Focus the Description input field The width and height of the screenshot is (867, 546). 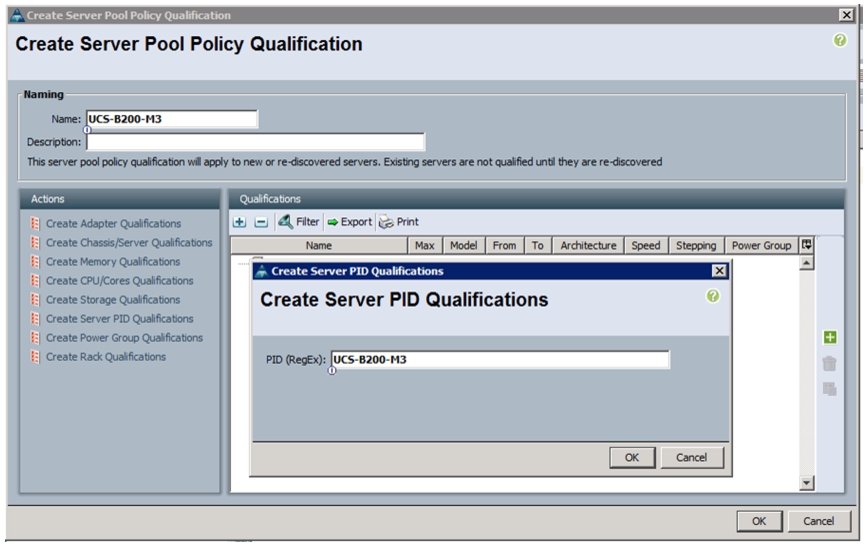(x=255, y=142)
